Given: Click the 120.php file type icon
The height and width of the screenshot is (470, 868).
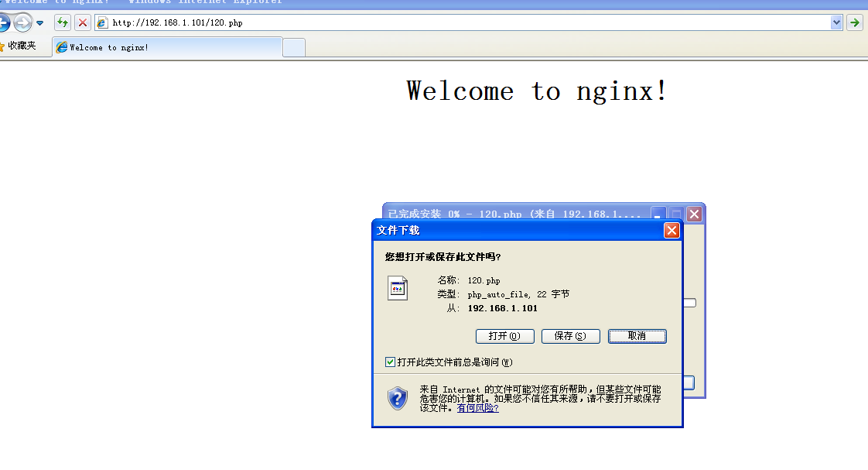Looking at the screenshot, I should pyautogui.click(x=398, y=288).
